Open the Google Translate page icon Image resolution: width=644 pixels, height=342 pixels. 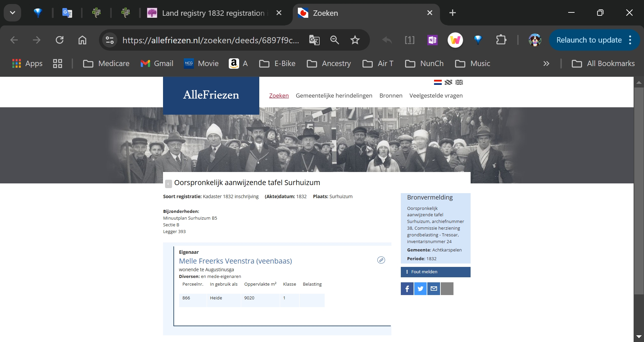(x=314, y=40)
